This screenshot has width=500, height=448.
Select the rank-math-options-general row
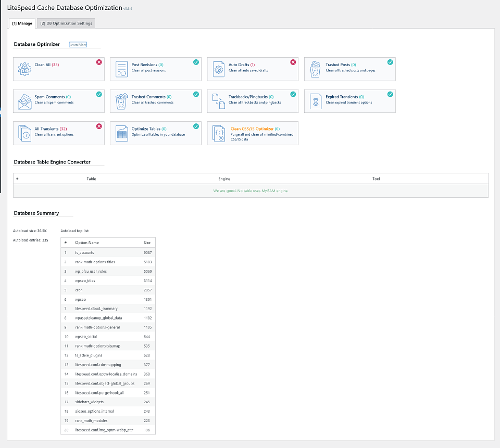(108, 327)
